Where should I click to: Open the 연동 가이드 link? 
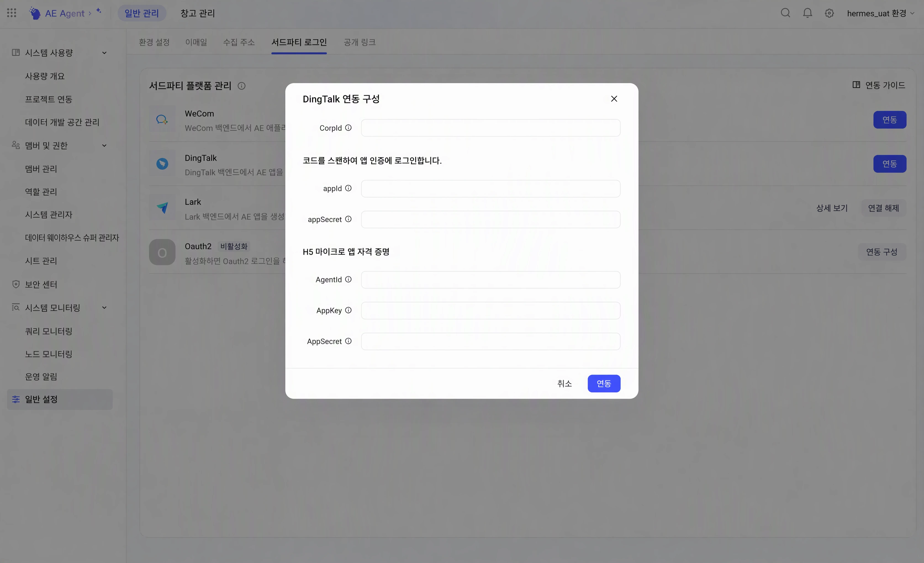[879, 85]
